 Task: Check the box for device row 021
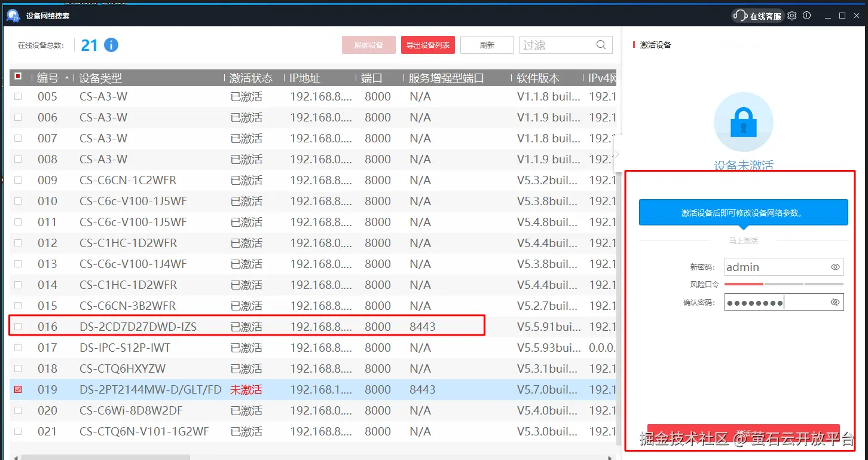point(18,431)
